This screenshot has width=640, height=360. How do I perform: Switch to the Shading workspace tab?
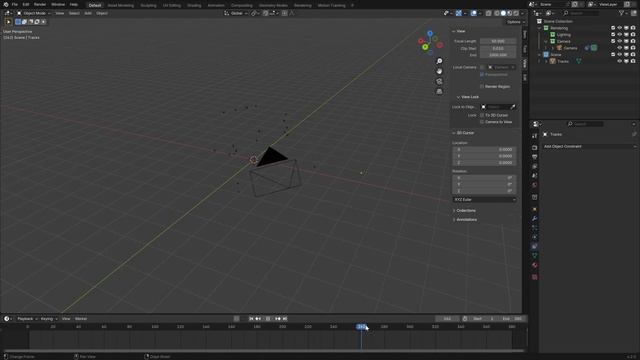[194, 5]
